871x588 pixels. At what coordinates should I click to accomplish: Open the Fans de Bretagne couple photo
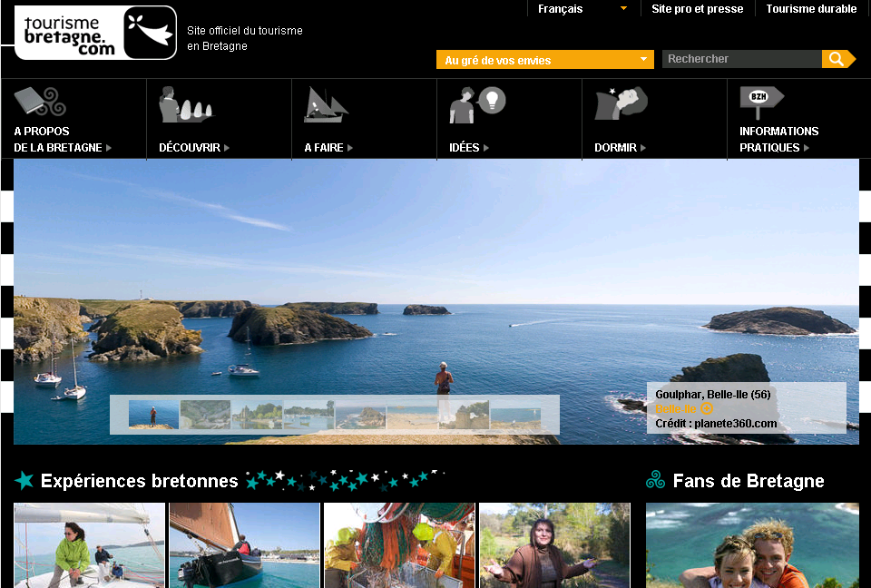[x=752, y=545]
